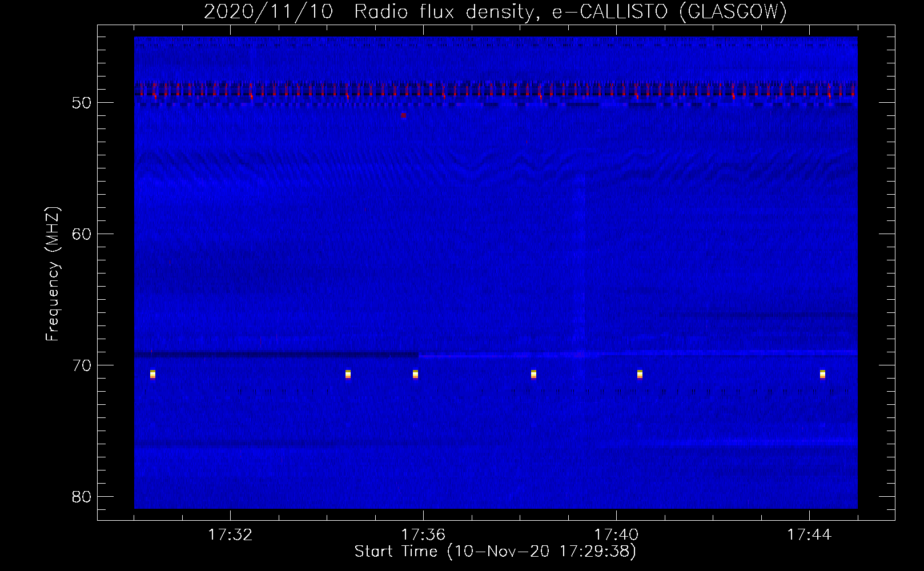Click the 17:40 time tick label

(x=616, y=535)
